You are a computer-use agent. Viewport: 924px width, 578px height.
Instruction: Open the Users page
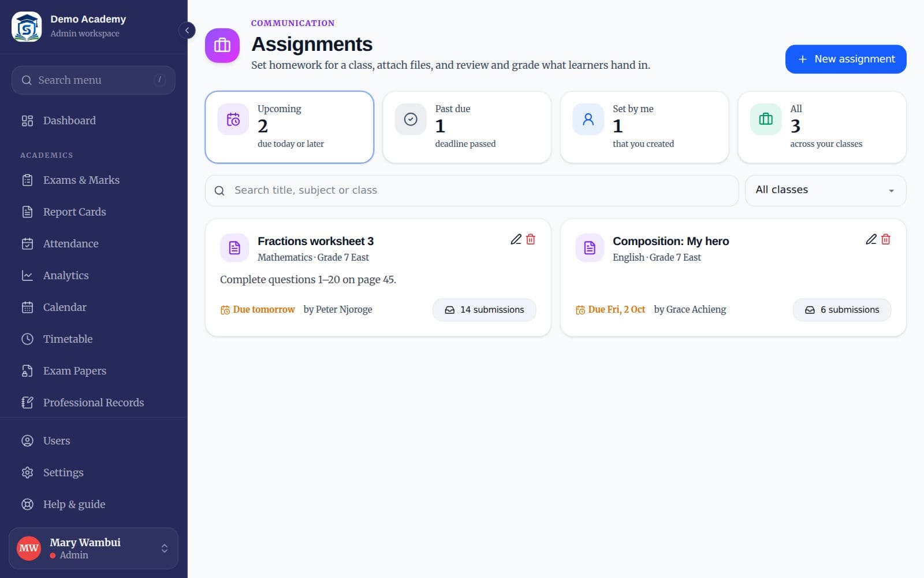[x=94, y=441]
